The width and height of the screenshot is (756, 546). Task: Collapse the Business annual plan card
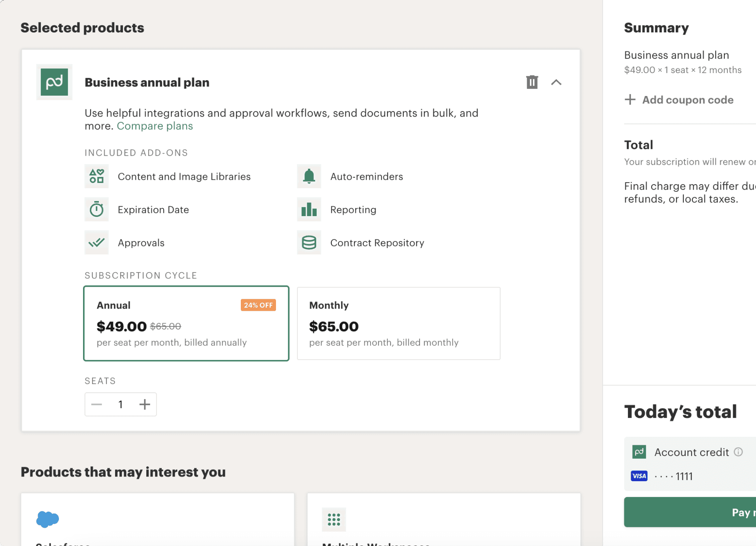(x=556, y=82)
